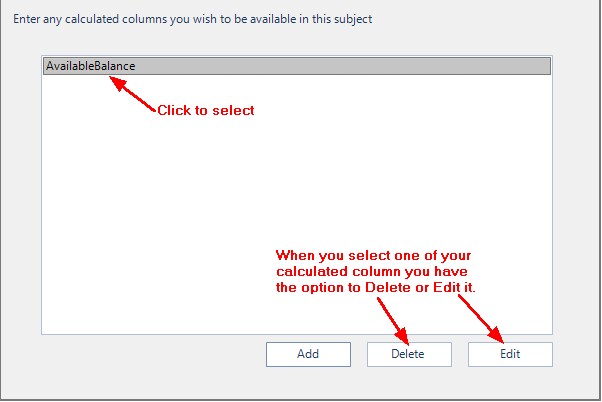Open the editor for the AvailableBalance column
Viewport: 602px width, 402px height.
pos(510,354)
